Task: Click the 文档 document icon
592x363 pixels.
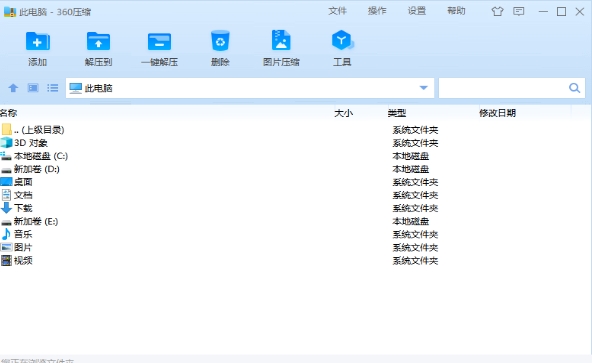Action: 6,195
